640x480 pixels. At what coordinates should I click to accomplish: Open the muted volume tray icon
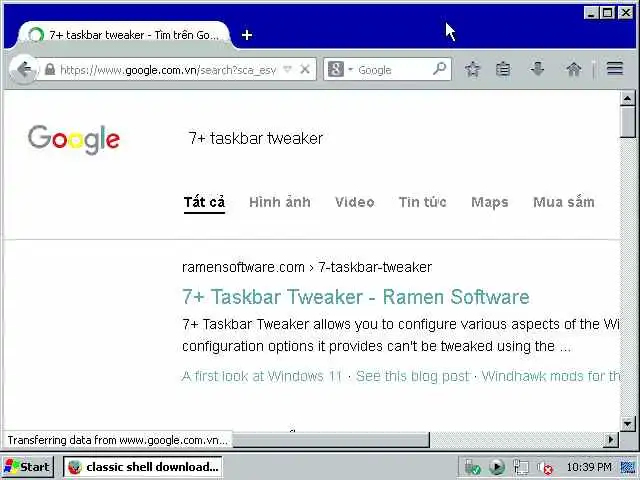pos(545,468)
